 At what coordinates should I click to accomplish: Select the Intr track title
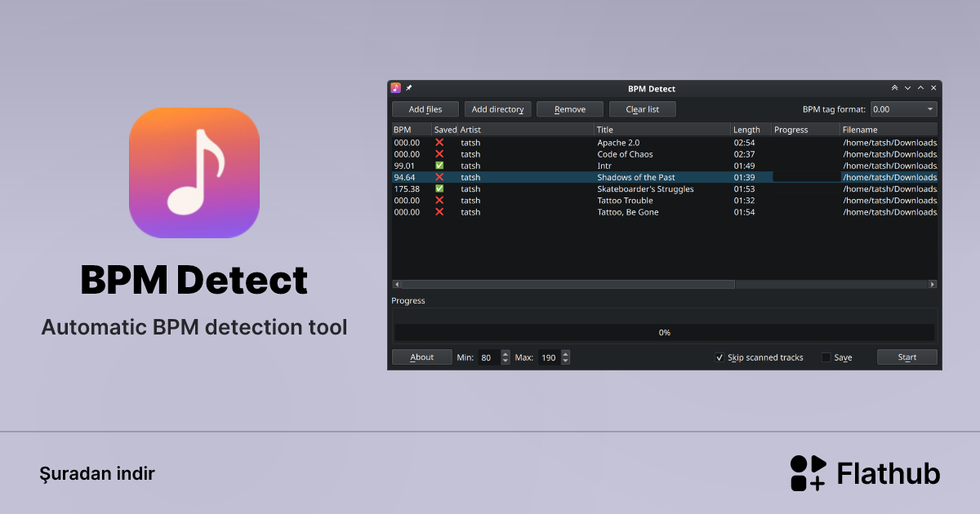[x=604, y=166]
